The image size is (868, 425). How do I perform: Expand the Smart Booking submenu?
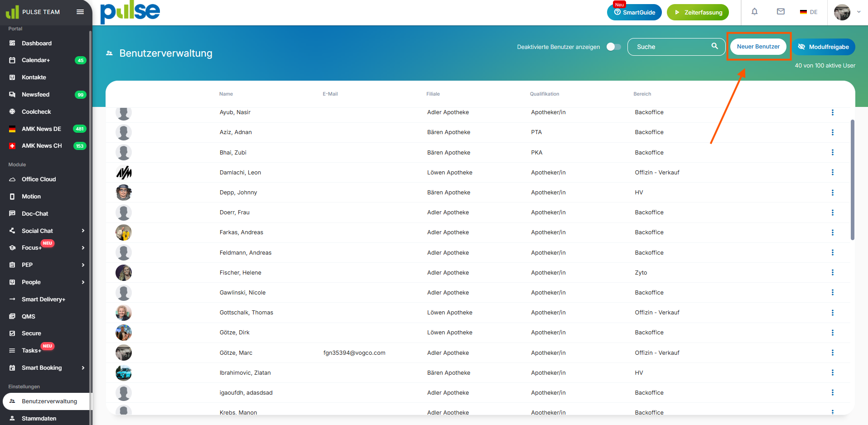[83, 368]
